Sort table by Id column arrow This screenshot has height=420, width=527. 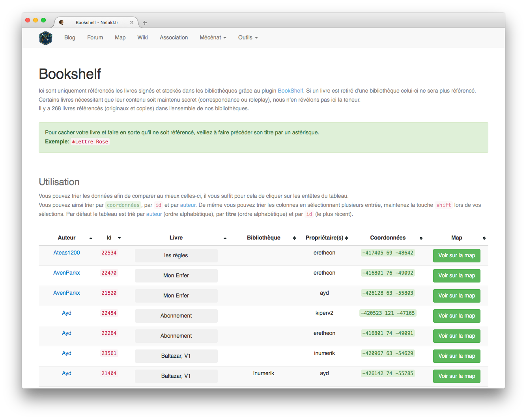point(119,238)
